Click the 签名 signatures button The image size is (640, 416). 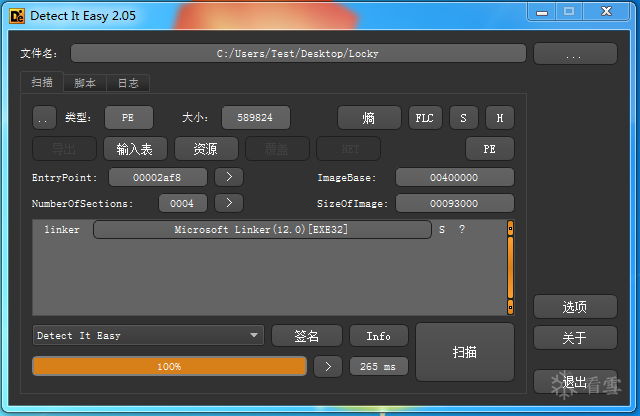(307, 336)
